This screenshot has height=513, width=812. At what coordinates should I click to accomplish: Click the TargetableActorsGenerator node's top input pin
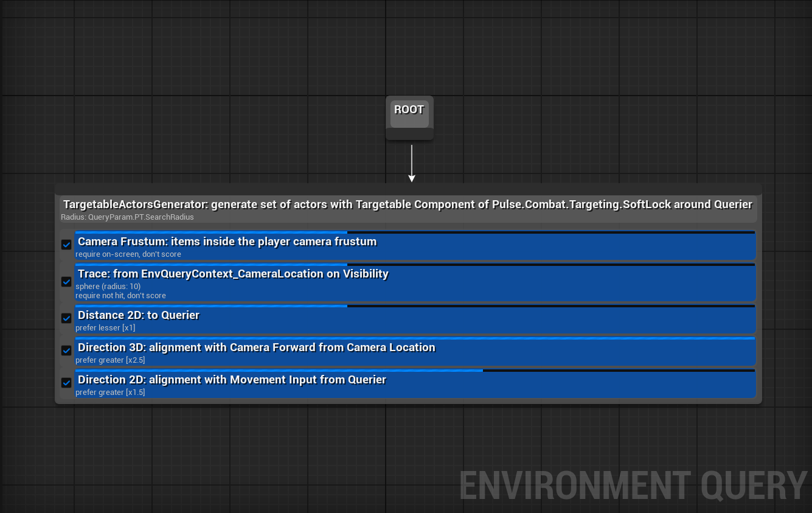point(408,189)
